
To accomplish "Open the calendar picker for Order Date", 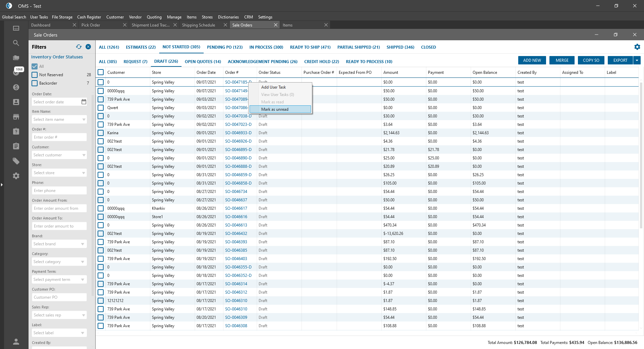I will click(x=84, y=102).
